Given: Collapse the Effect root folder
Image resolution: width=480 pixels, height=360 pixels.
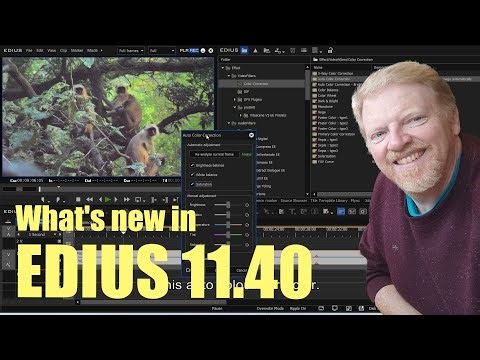Looking at the screenshot, I should [x=223, y=68].
